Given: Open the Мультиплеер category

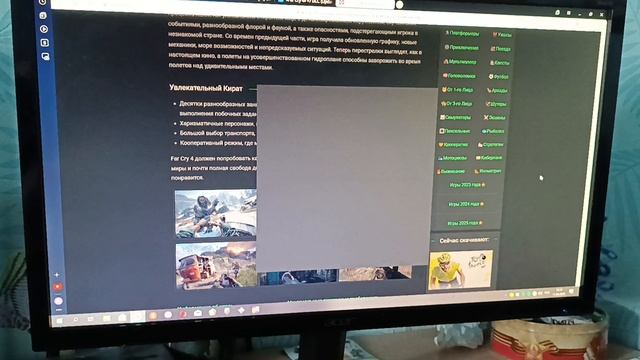Looking at the screenshot, I should click(x=460, y=62).
